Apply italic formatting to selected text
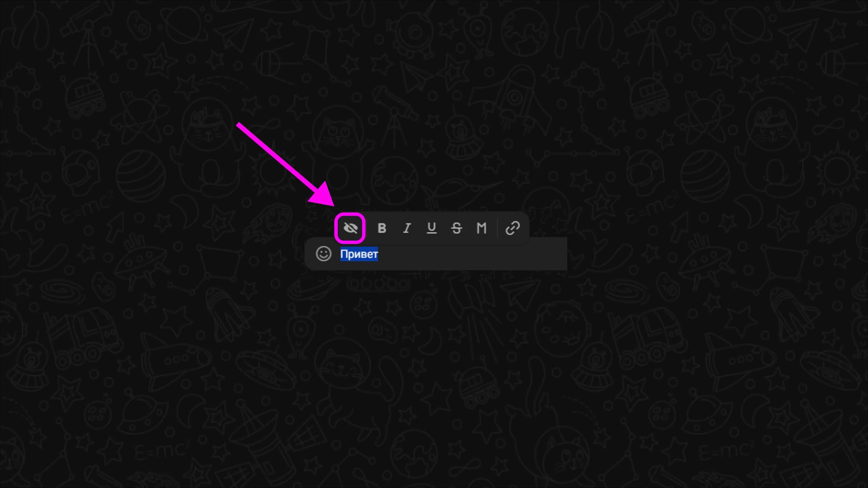Viewport: 868px width, 488px height. coord(407,228)
